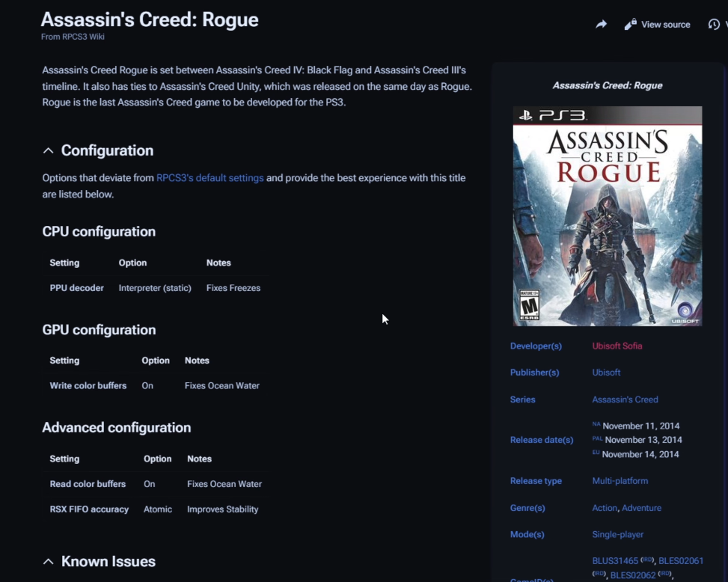Open the BLES02062 game ID link
Image resolution: width=728 pixels, height=582 pixels.
[x=633, y=575]
